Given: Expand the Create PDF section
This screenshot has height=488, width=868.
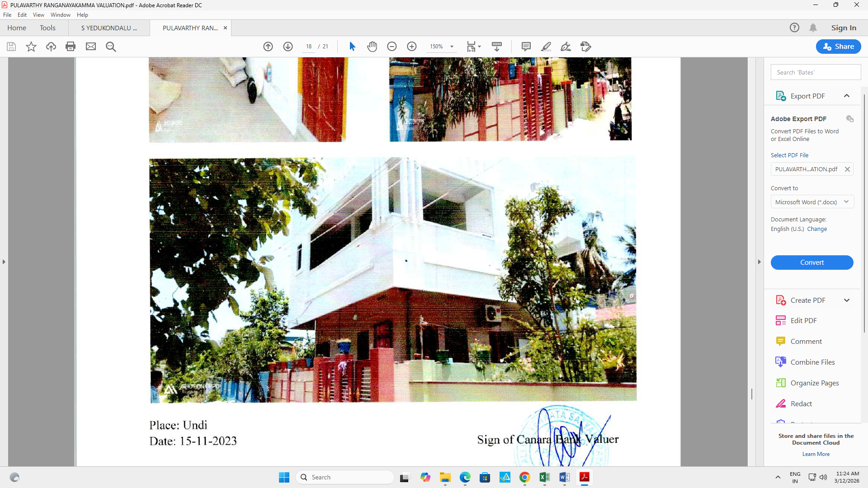Looking at the screenshot, I should pos(846,300).
